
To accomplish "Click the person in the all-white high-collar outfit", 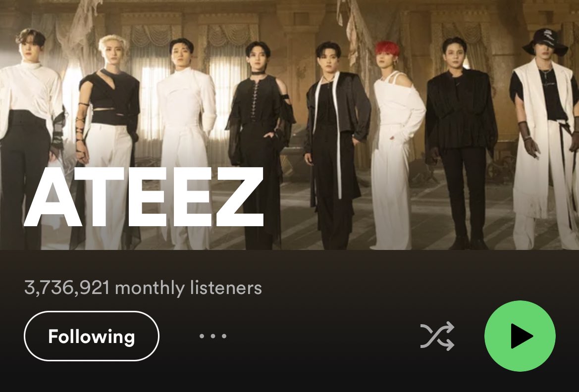I will (186, 144).
